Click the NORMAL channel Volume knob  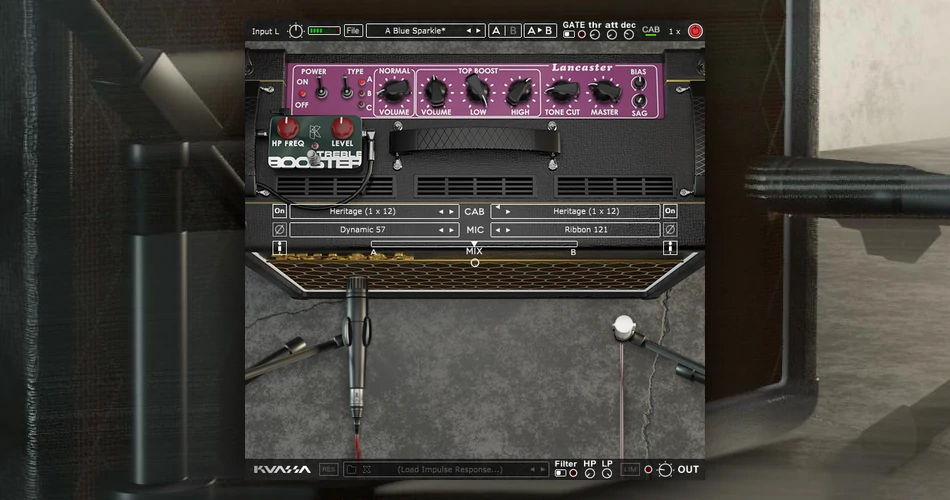tap(394, 91)
